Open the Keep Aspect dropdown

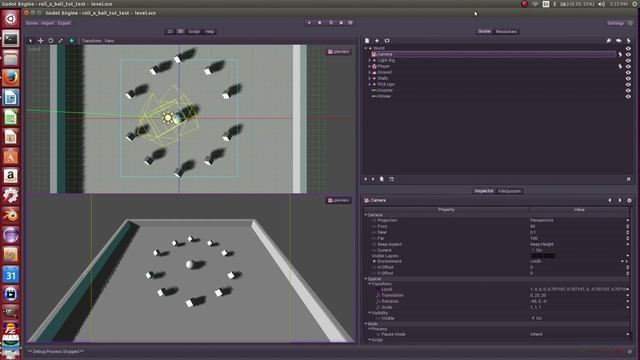click(579, 244)
